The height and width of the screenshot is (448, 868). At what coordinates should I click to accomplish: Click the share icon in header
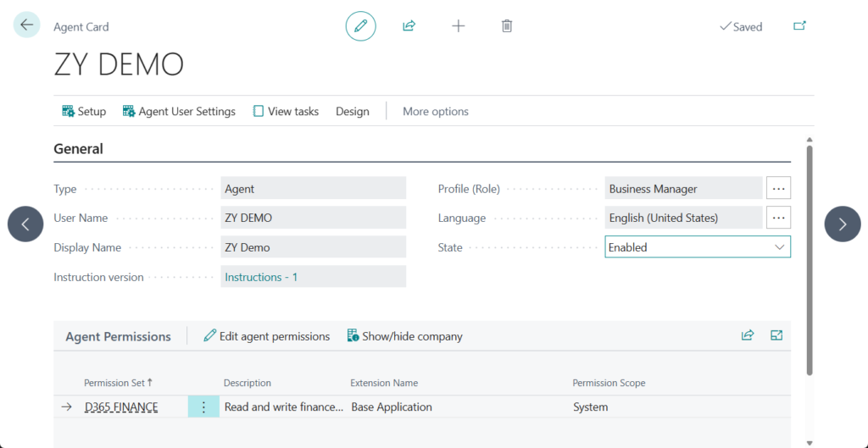click(409, 26)
